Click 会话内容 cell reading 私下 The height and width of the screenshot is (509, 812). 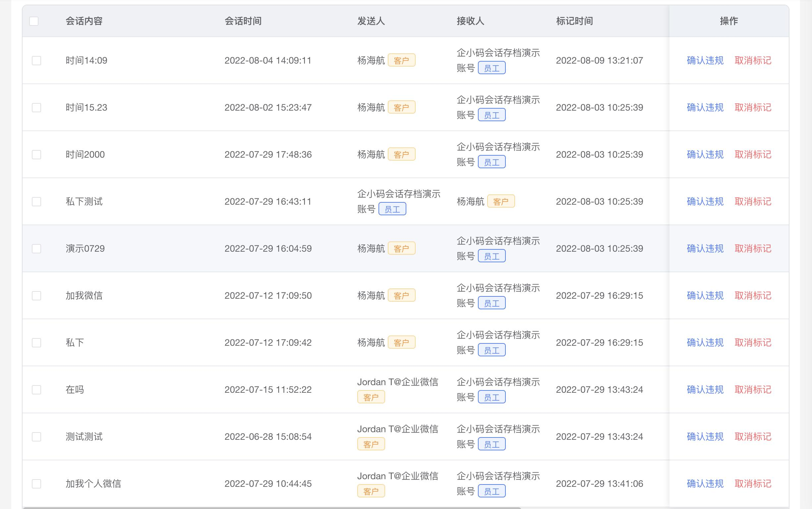(75, 343)
